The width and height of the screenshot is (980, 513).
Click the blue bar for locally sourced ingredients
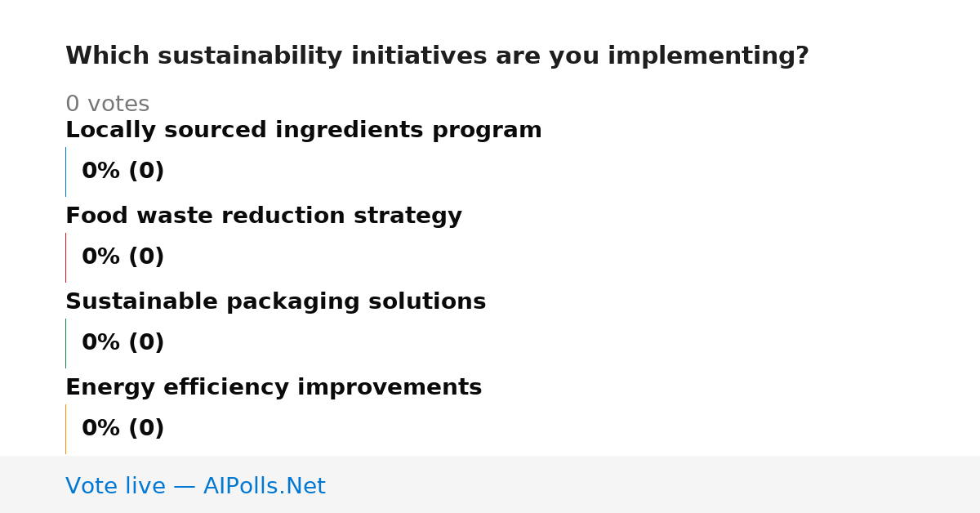[x=65, y=172]
